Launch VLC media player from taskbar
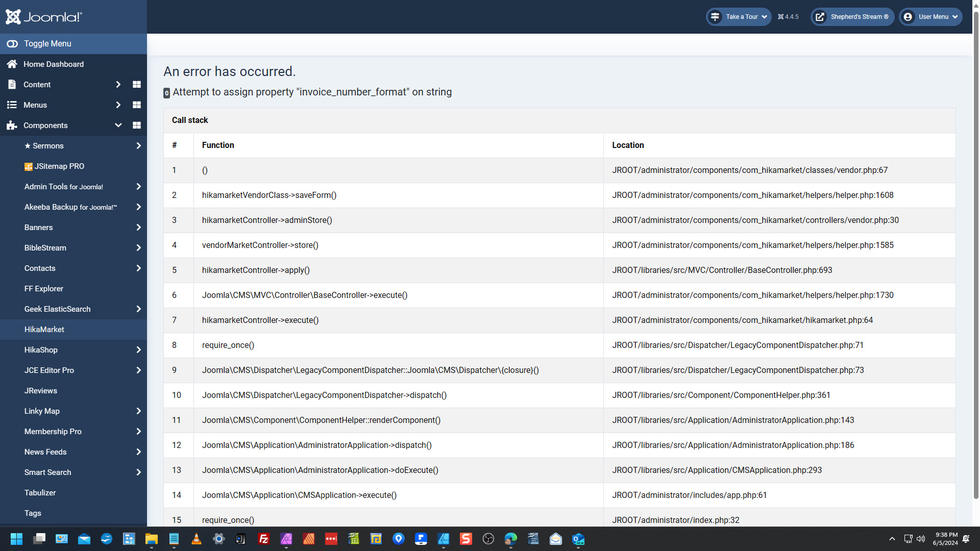Viewport: 980px width, 551px height. pyautogui.click(x=196, y=539)
